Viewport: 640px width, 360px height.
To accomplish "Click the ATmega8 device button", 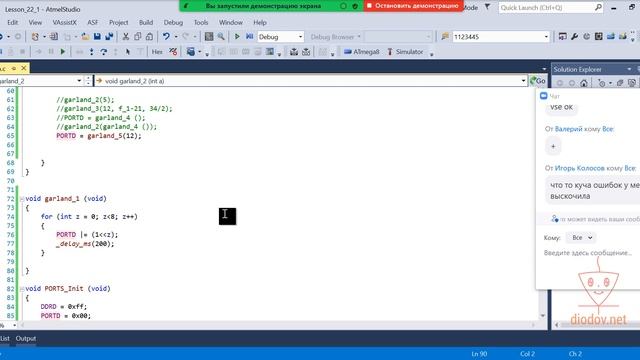I will [x=362, y=52].
